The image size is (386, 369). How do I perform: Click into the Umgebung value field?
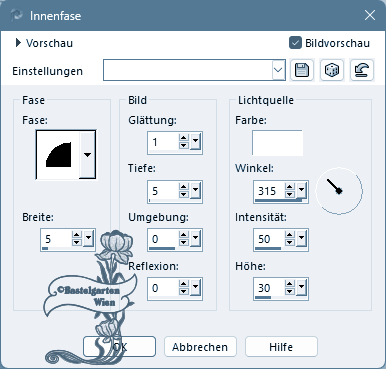(163, 239)
